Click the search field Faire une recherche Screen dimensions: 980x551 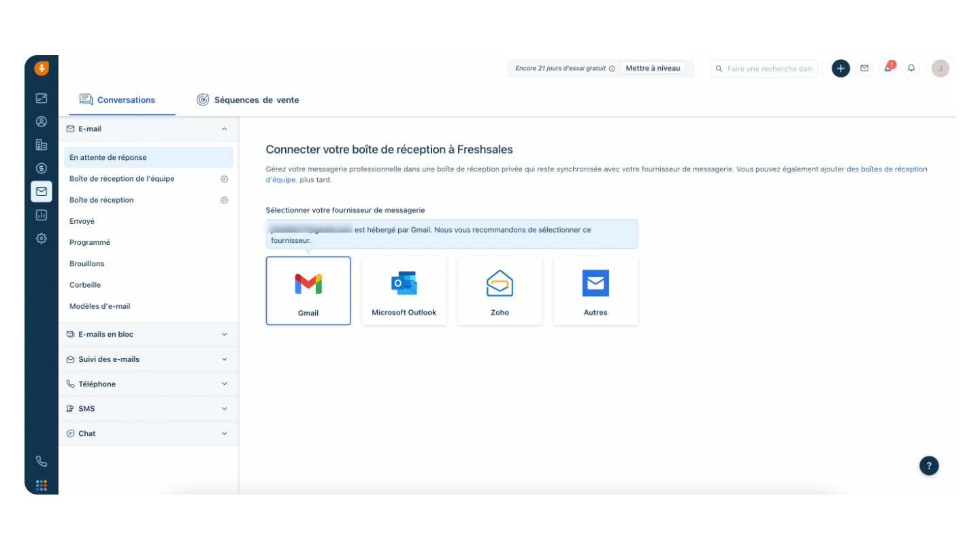[764, 69]
